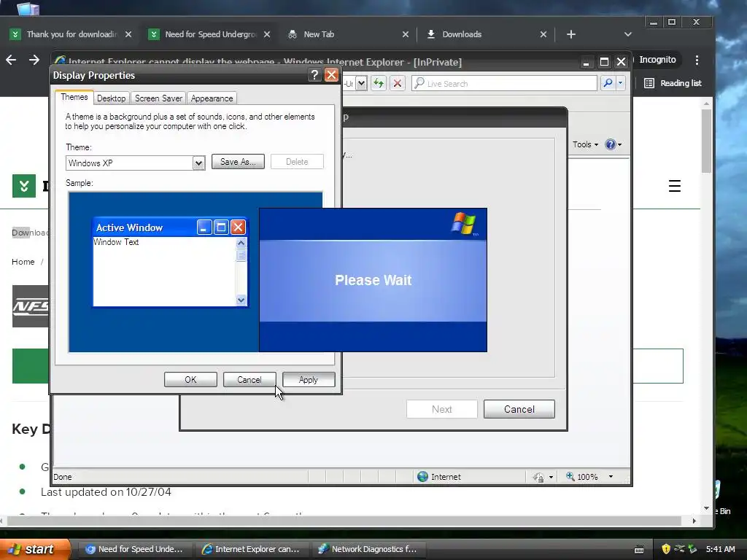Open a new browser tab with plus
This screenshot has height=560, width=747.
[571, 34]
